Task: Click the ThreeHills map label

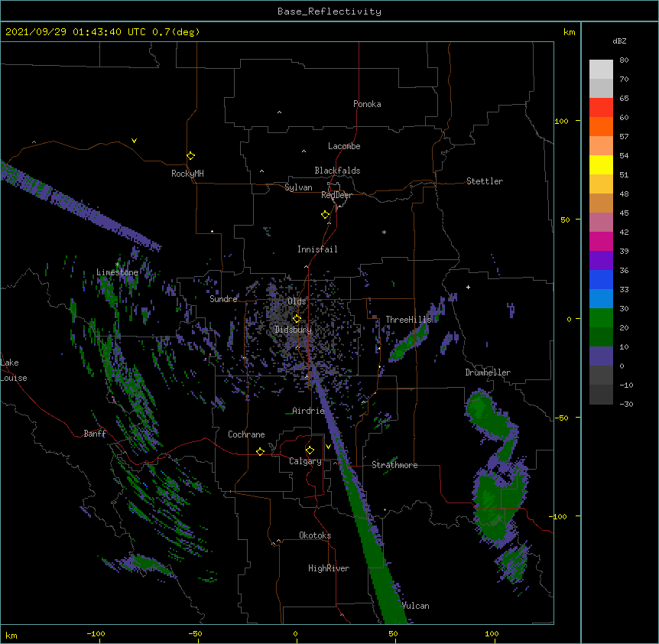Action: point(408,320)
